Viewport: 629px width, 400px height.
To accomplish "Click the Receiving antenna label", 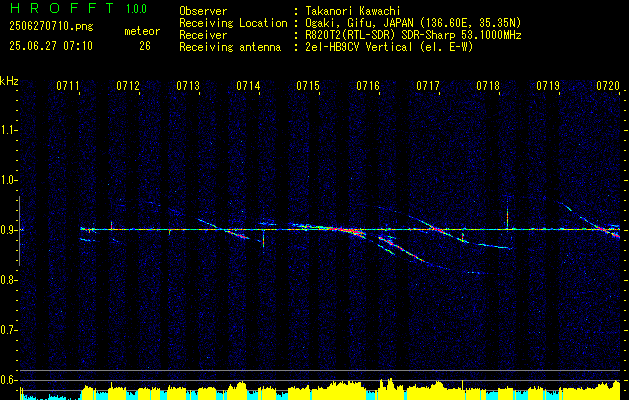I will click(x=230, y=47).
